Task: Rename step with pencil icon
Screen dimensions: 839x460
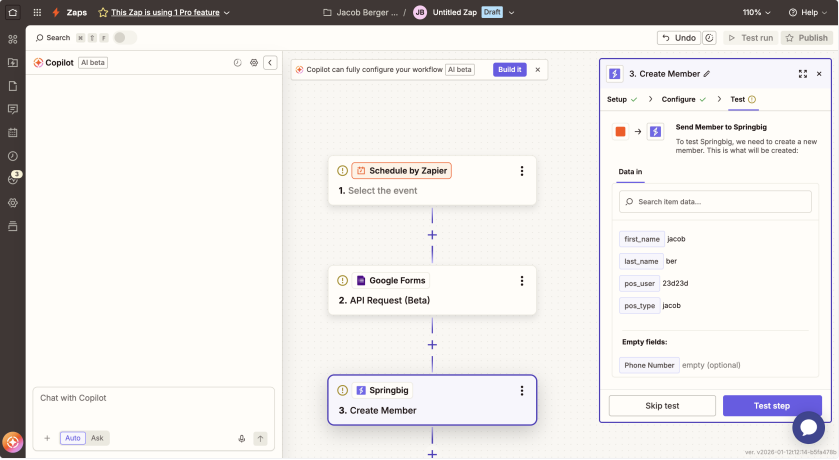Action: tap(707, 74)
